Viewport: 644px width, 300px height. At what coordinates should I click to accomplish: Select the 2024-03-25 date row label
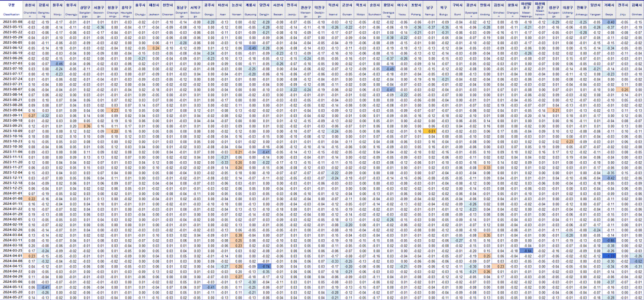[x=11, y=250]
